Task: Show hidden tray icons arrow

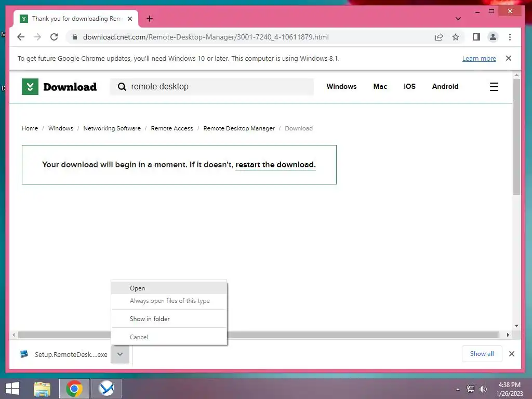Action: [458, 389]
